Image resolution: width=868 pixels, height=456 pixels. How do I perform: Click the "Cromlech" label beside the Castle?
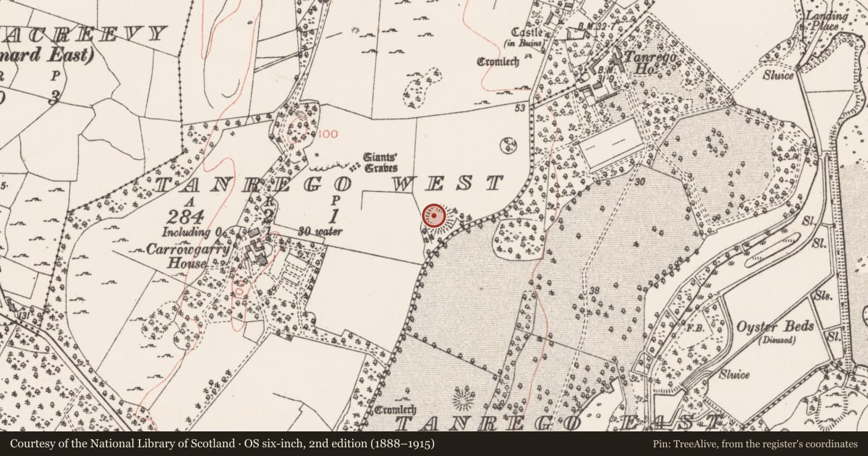tap(498, 62)
